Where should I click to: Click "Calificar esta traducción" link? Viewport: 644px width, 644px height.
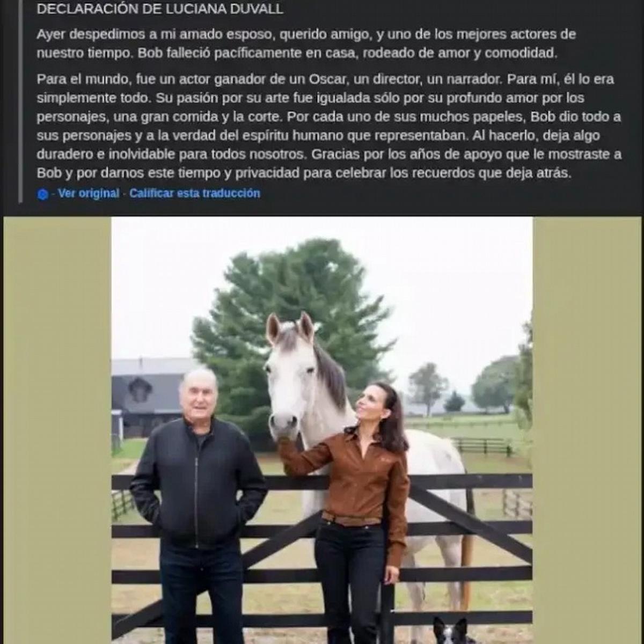tap(195, 193)
